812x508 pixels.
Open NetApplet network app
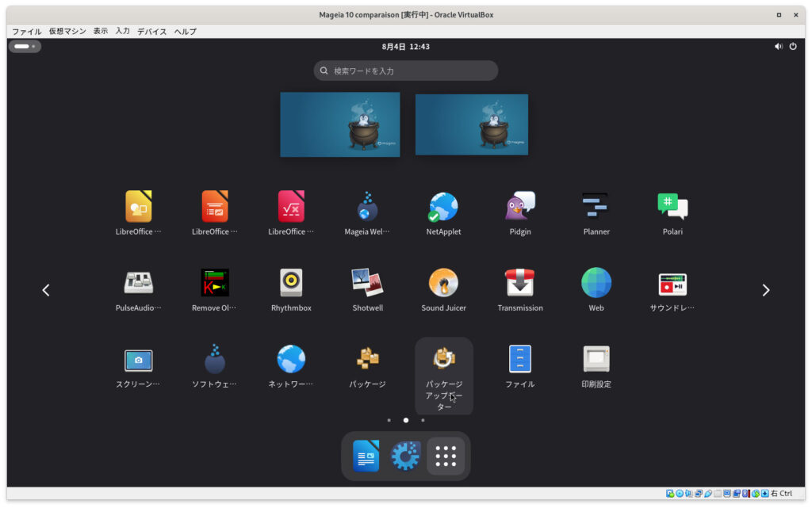443,207
